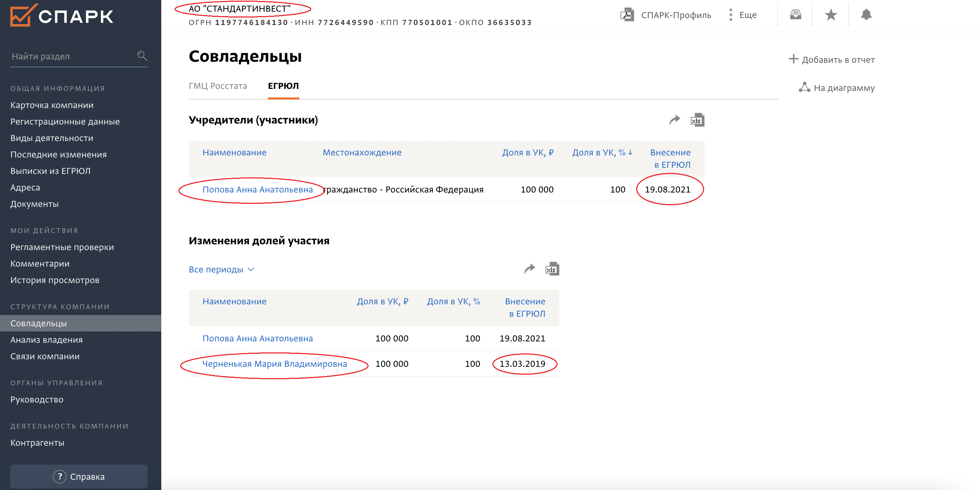The image size is (980, 490).
Task: Click the inbox tray icon in header
Action: [x=795, y=15]
